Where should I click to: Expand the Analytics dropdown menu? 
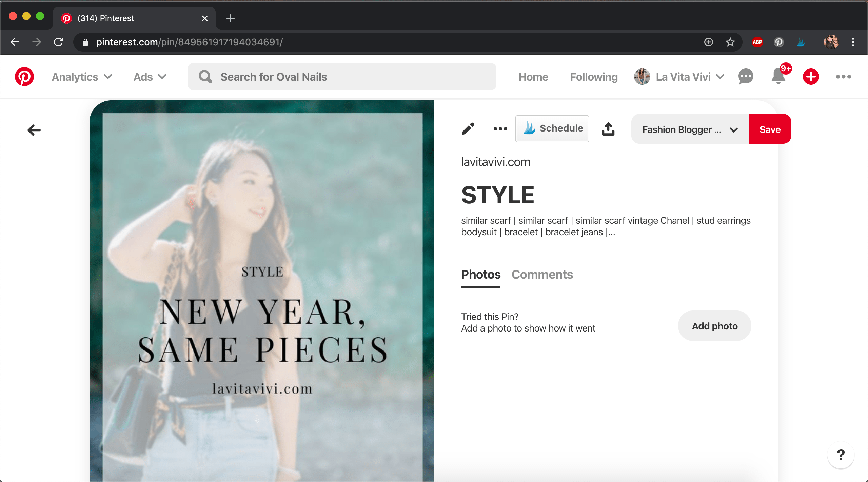[82, 77]
